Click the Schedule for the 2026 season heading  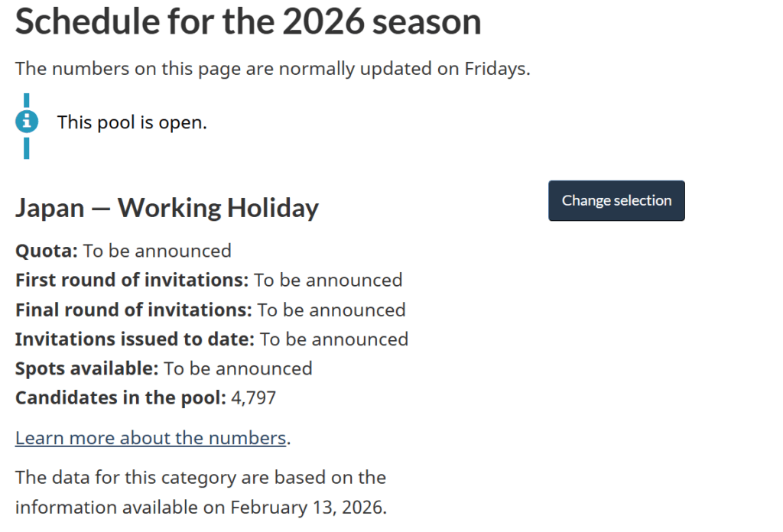(248, 21)
